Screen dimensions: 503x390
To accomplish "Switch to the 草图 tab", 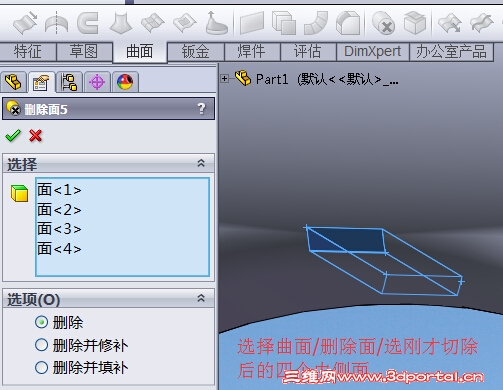I will pyautogui.click(x=84, y=52).
